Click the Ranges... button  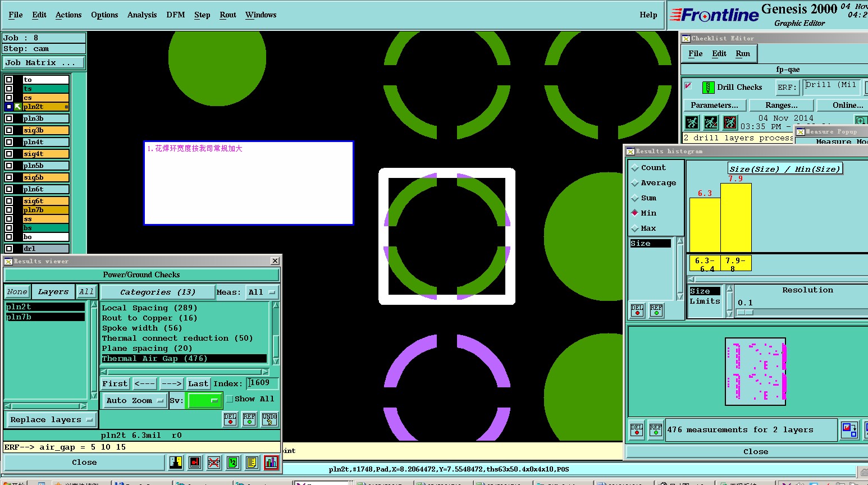[x=782, y=106]
